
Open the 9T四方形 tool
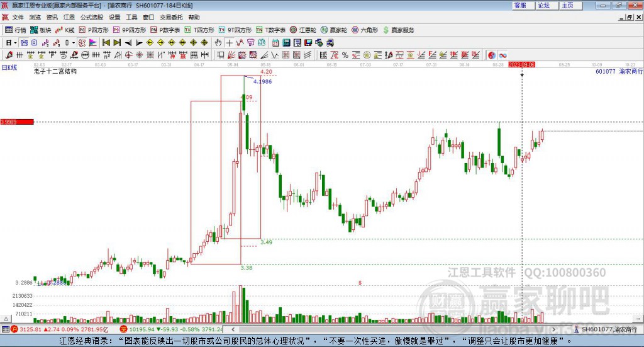pos(235,30)
